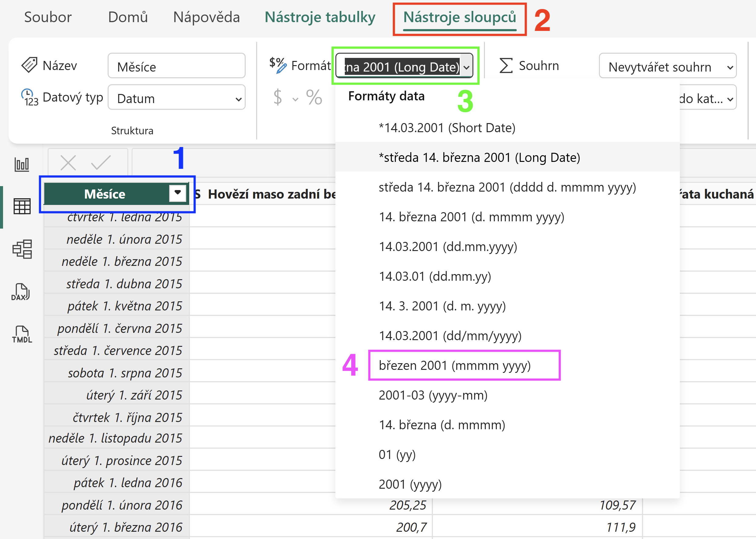Open the Table view icon in sidebar
The width and height of the screenshot is (756, 539).
point(22,206)
